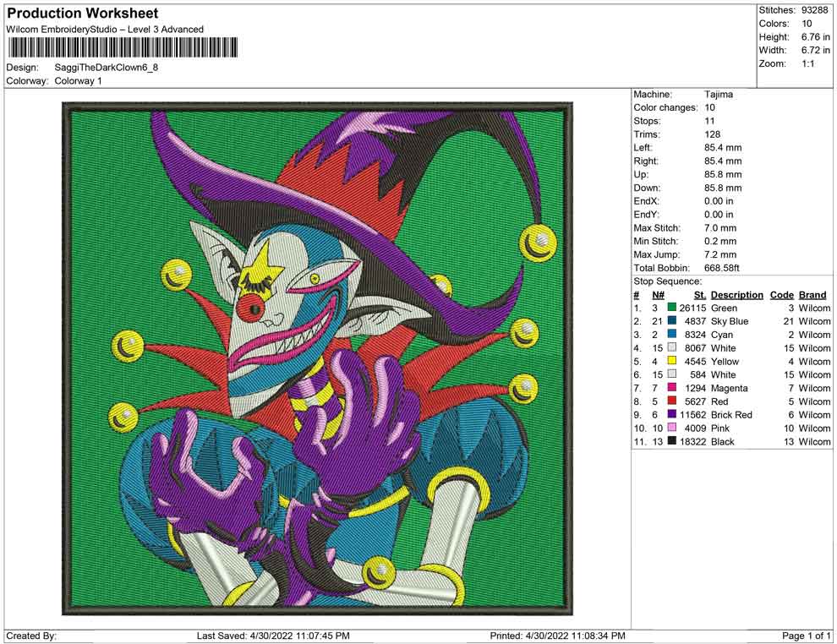
Task: Click the Black thread color swatch
Action: coord(672,440)
